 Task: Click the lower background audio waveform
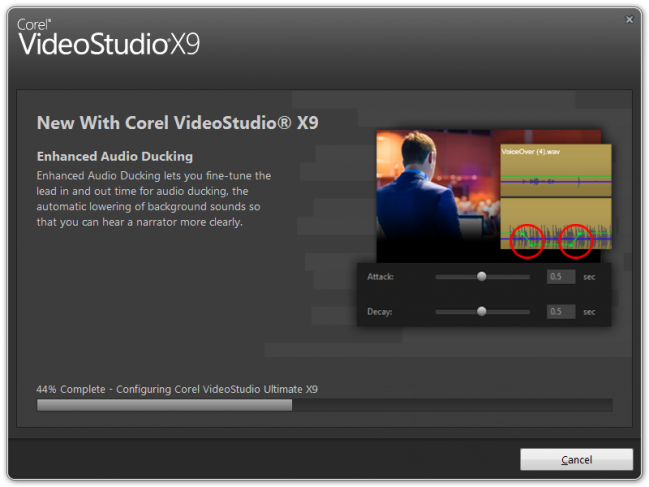[x=556, y=223]
